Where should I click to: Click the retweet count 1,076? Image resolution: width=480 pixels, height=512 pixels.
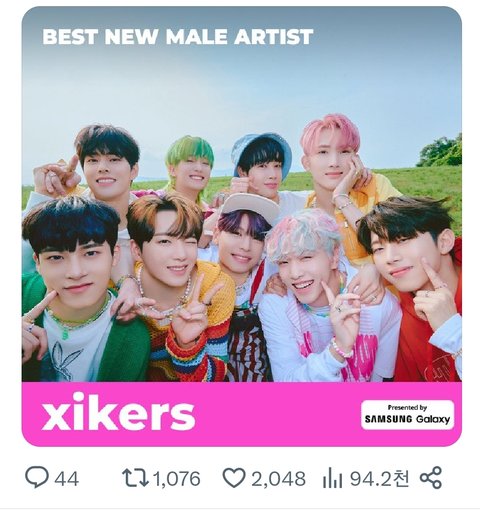(x=177, y=479)
